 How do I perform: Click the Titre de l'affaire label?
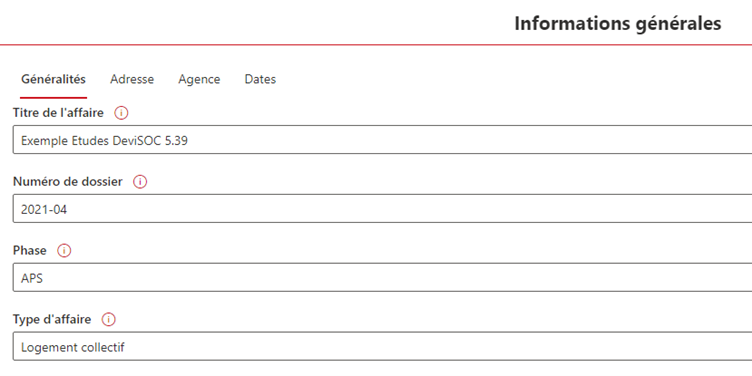click(58, 113)
